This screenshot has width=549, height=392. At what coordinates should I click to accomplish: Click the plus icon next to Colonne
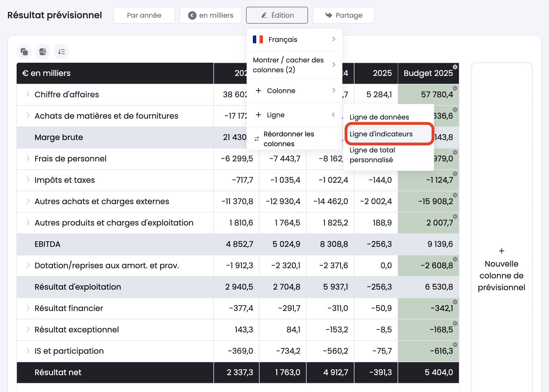click(258, 91)
